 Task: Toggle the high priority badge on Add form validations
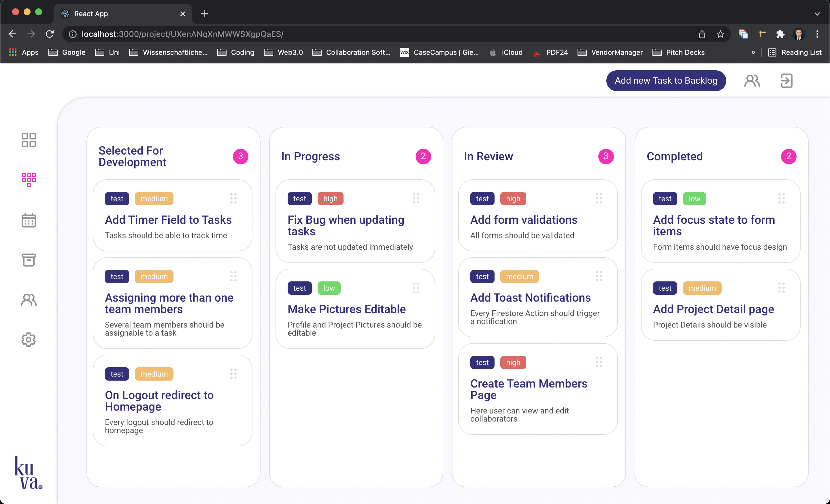point(512,198)
